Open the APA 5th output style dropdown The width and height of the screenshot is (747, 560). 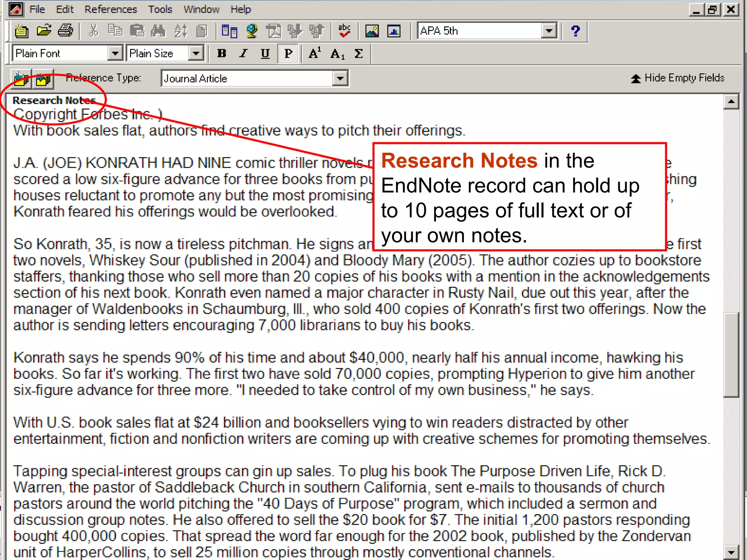click(x=549, y=31)
